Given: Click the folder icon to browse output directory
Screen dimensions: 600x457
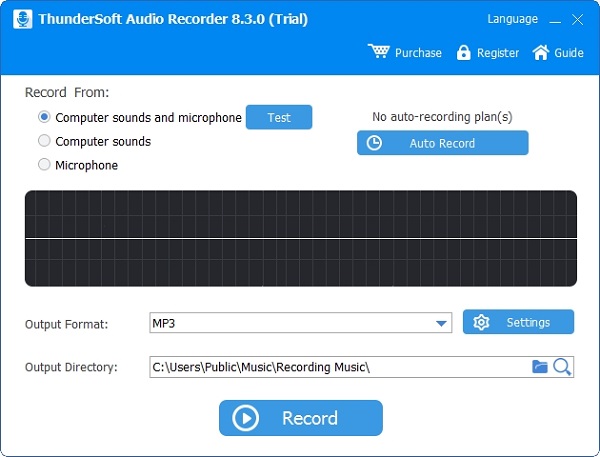Looking at the screenshot, I should point(540,367).
